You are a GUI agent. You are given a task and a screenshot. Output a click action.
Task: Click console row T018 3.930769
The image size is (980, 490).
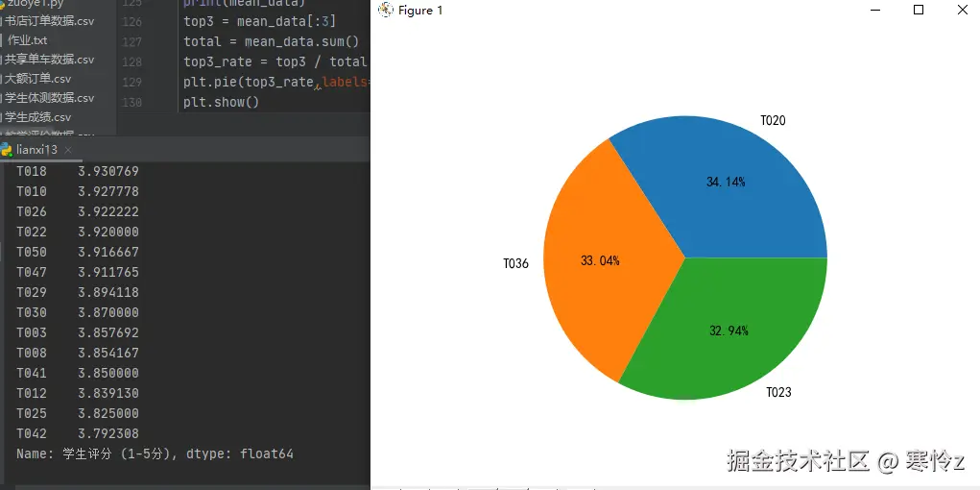(78, 171)
